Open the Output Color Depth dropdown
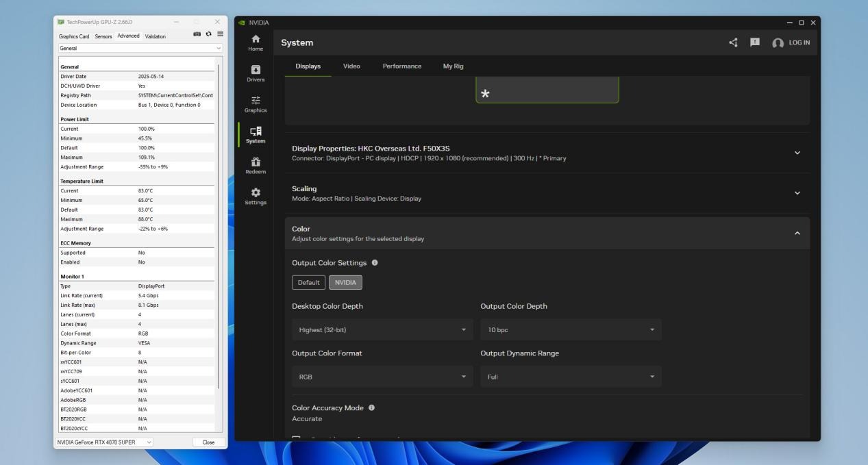This screenshot has width=868, height=465. pos(571,330)
